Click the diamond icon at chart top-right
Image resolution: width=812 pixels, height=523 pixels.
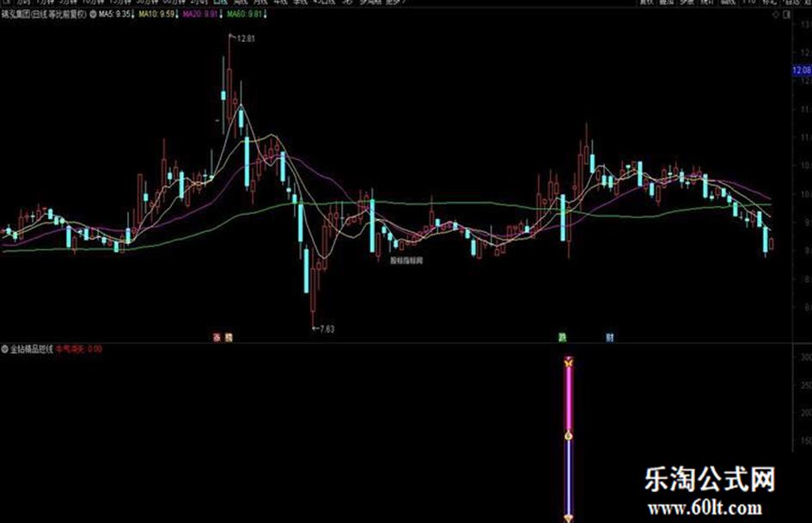tap(776, 15)
